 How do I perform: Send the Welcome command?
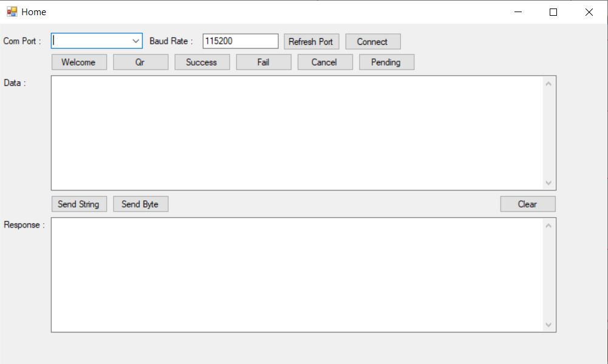tap(78, 62)
